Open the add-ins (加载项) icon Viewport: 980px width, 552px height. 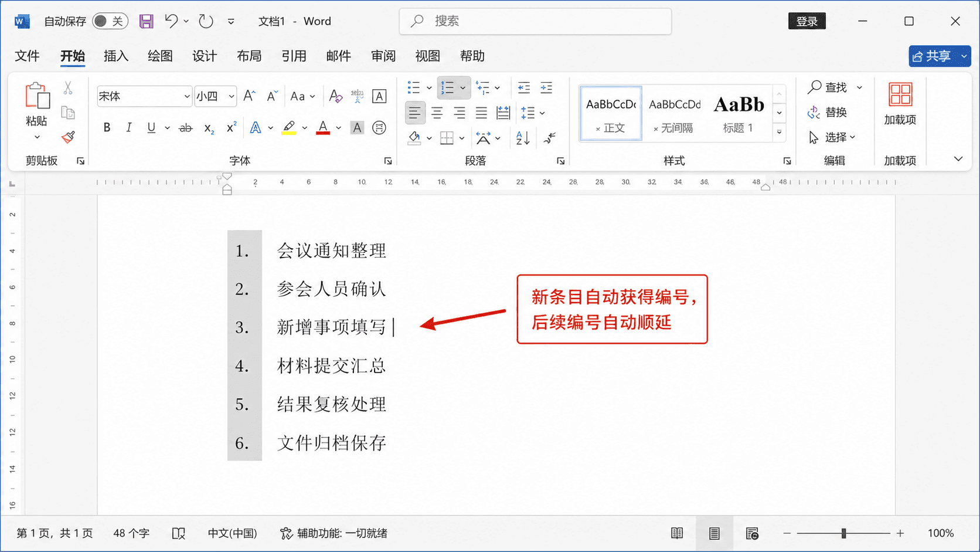pos(900,95)
